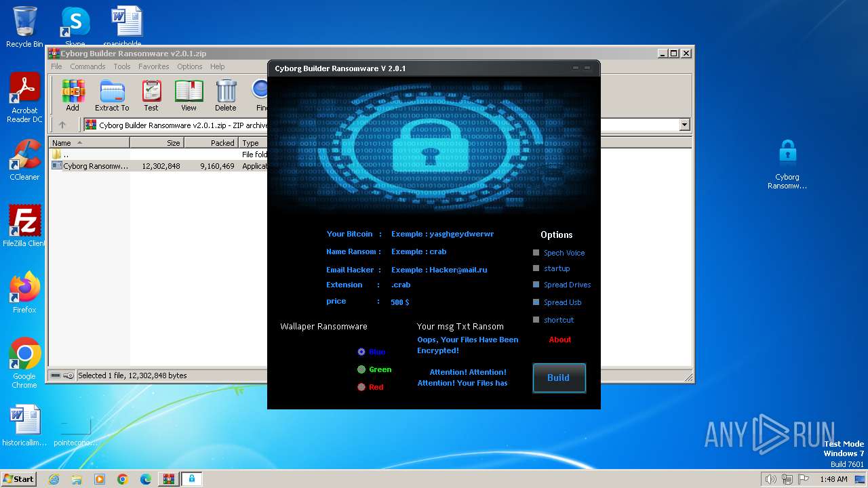Expand the WinRAR address path dropdown
868x488 pixels.
(684, 125)
